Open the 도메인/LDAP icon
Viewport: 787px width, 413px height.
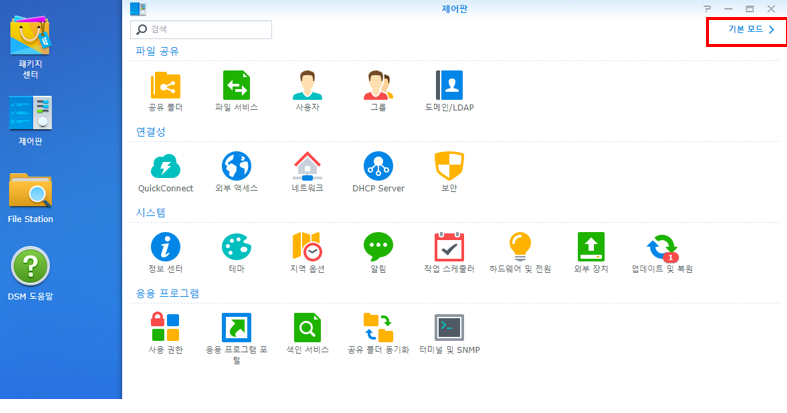[x=449, y=85]
